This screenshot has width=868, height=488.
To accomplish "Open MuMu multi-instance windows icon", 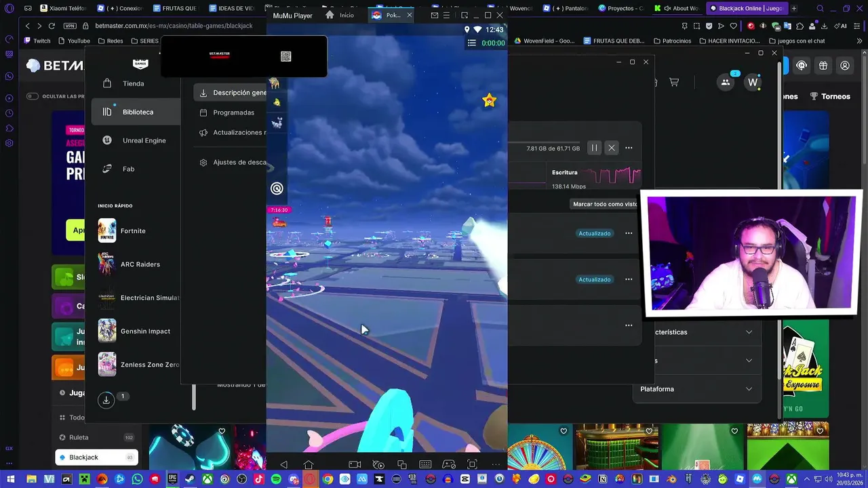I will (402, 464).
